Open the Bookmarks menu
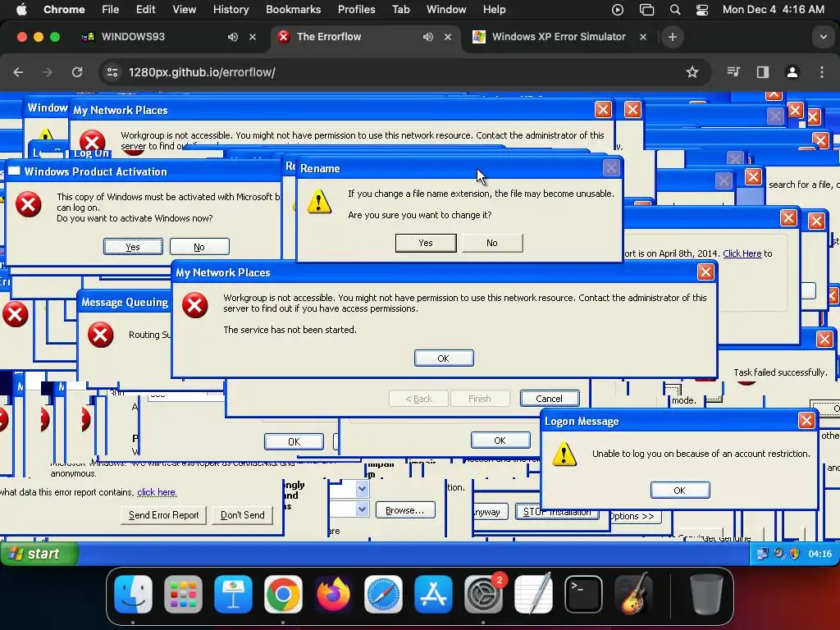This screenshot has height=630, width=840. point(293,10)
